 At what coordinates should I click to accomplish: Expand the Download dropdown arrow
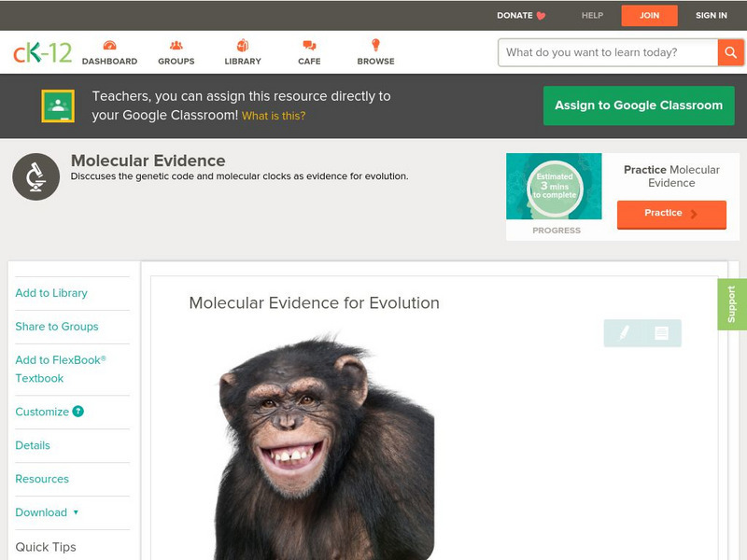tap(76, 512)
